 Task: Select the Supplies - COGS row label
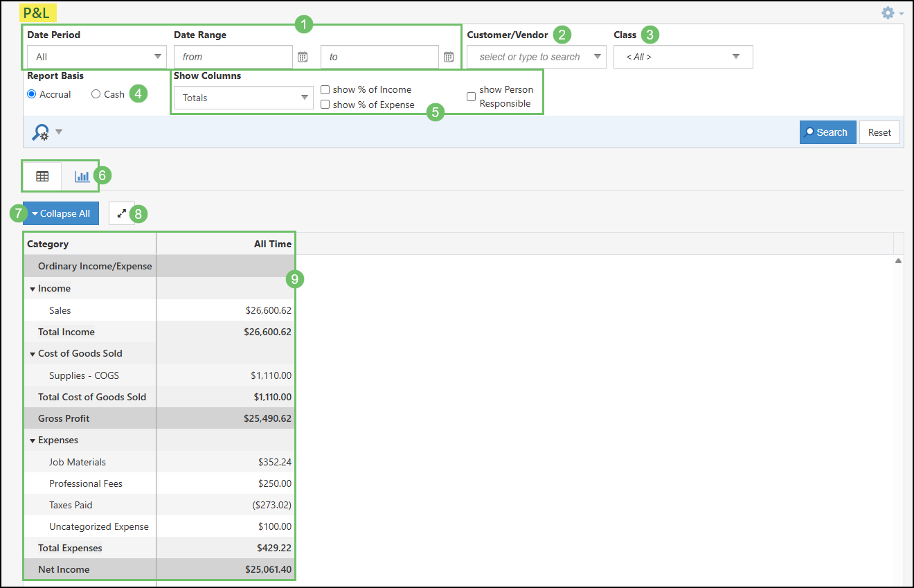[x=84, y=375]
